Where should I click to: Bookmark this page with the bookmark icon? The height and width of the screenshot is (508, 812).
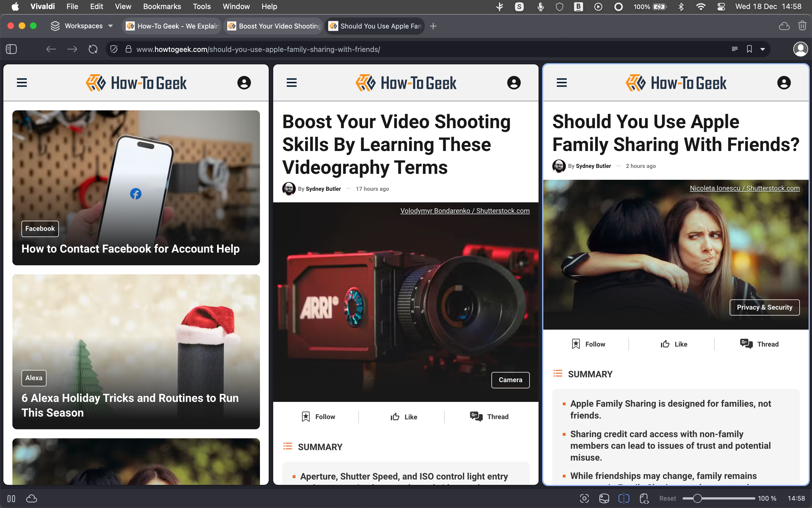[x=749, y=49]
